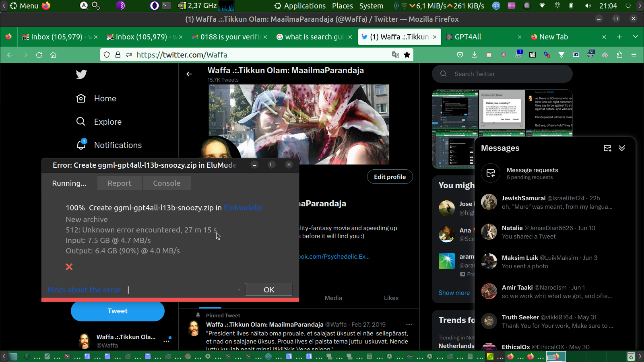Close the GPT4All tab
644x362 pixels.
[520, 37]
